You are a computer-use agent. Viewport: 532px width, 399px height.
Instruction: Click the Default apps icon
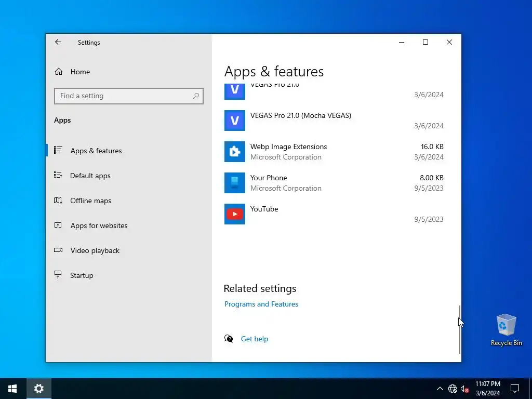pos(58,175)
